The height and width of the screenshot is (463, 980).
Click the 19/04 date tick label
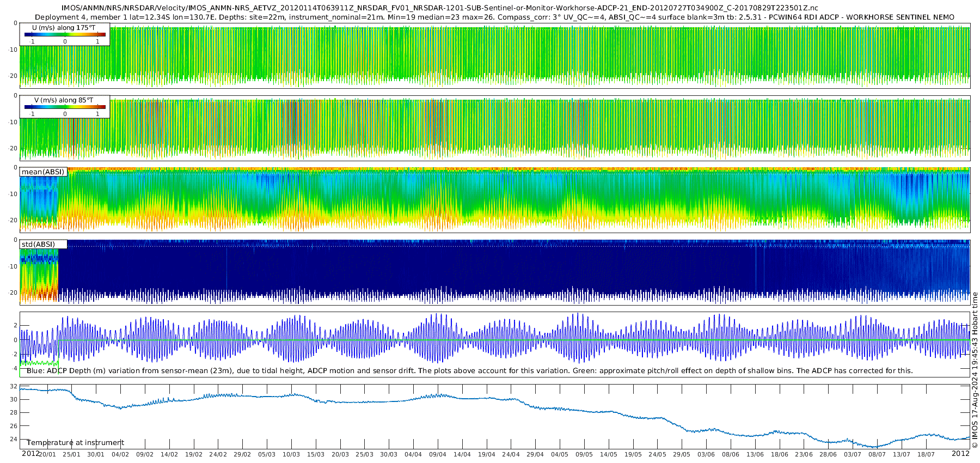point(487,454)
